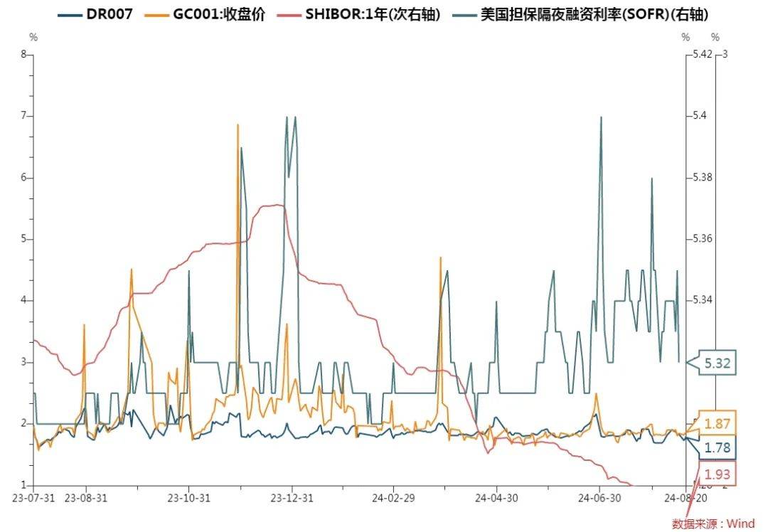This screenshot has width=768, height=532.
Task: Select the 23-10-31 x-axis date label
Action: 188,499
